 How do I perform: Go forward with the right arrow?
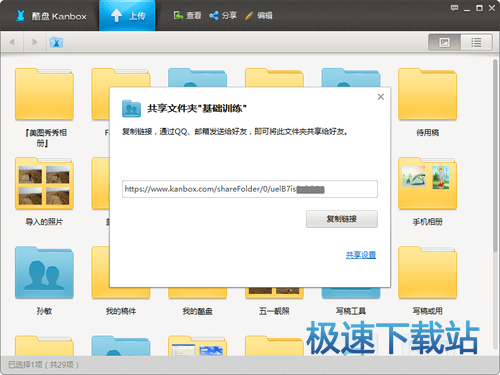tap(34, 42)
